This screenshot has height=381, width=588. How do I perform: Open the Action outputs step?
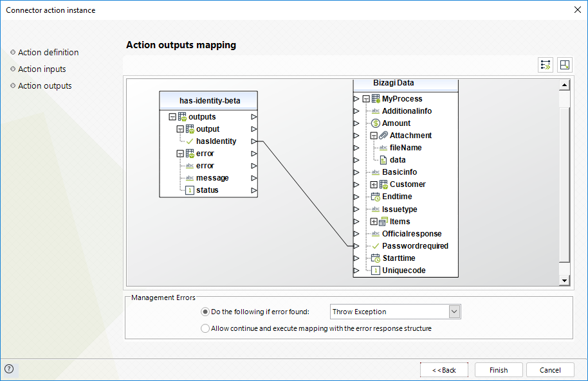[44, 86]
